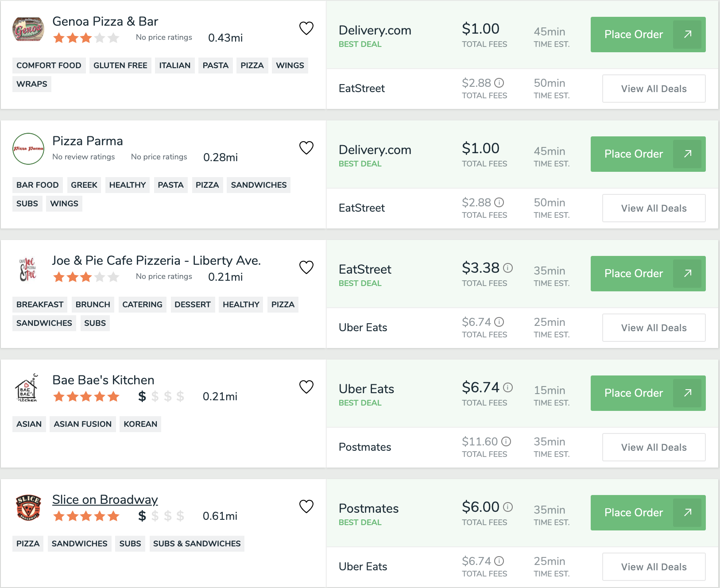Open Genoa Pizza three-star rating
This screenshot has width=720, height=588.
86,38
